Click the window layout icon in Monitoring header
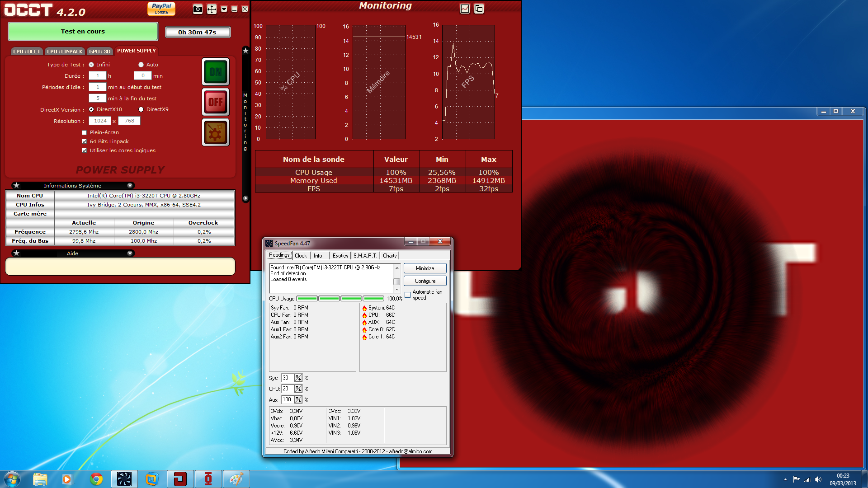Viewport: 868px width, 488px height. tap(479, 9)
